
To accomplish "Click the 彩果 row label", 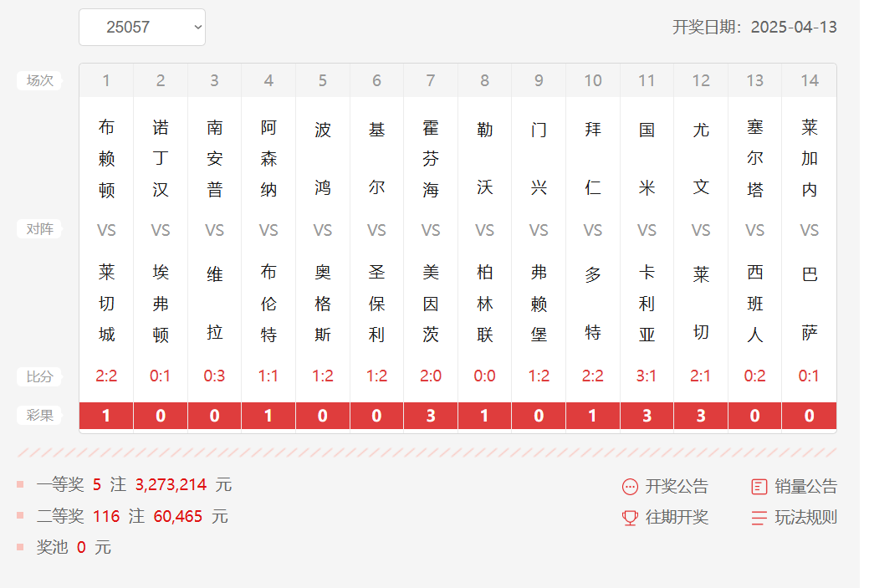I will (x=39, y=416).
